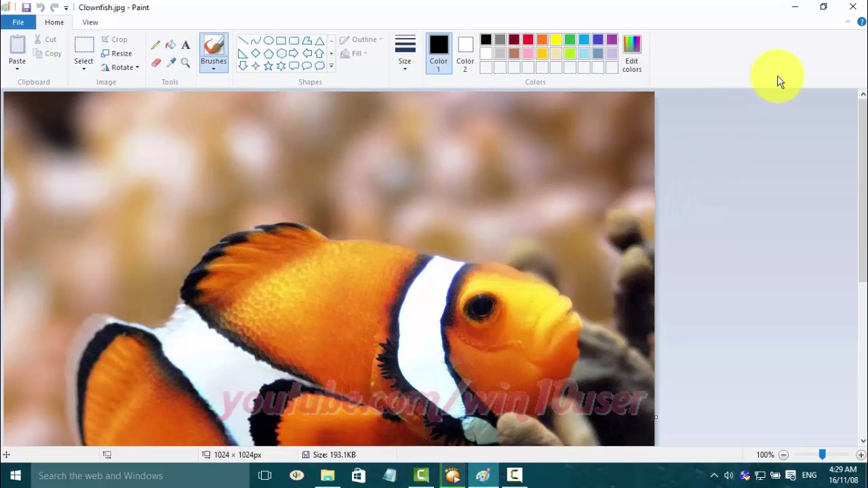Pick the Right arrow shape
The height and width of the screenshot is (488, 868).
(x=294, y=54)
